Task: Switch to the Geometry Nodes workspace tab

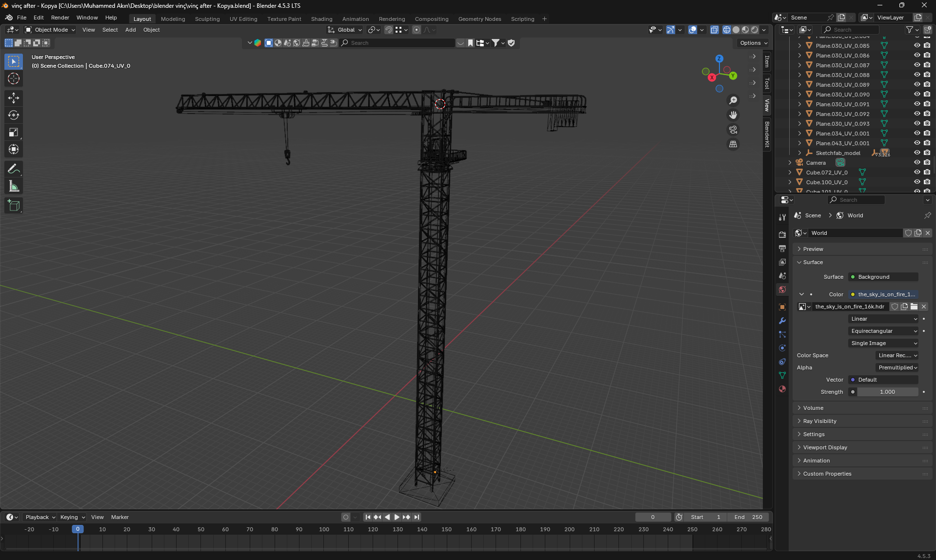Action: pos(479,19)
